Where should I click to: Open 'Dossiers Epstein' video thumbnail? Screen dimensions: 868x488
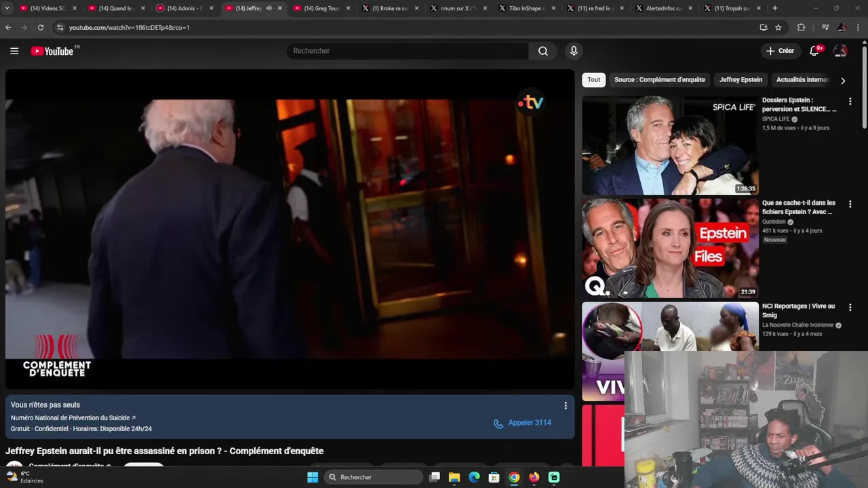(x=670, y=145)
